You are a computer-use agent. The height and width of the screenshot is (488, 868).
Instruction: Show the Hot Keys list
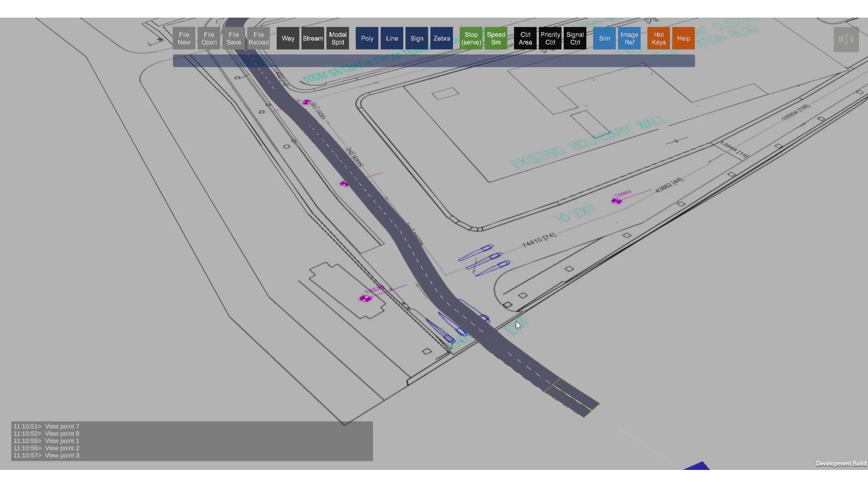659,38
